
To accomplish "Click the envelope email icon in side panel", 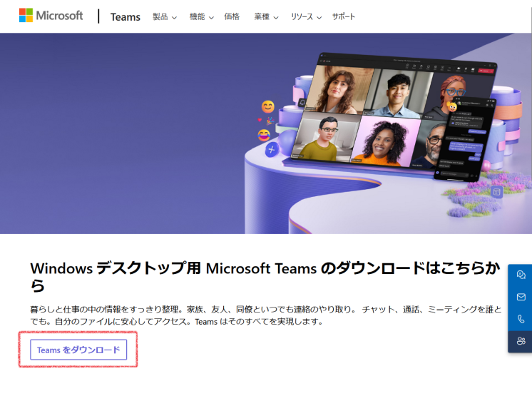I will [521, 297].
